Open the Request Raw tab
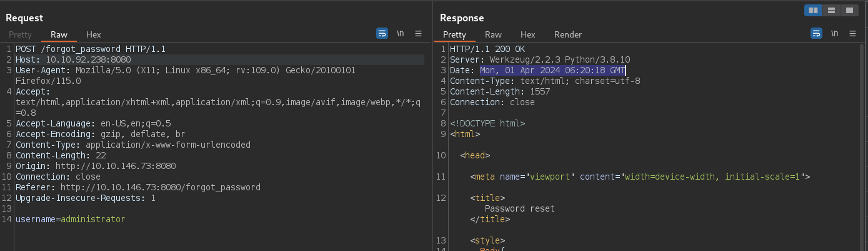 59,34
